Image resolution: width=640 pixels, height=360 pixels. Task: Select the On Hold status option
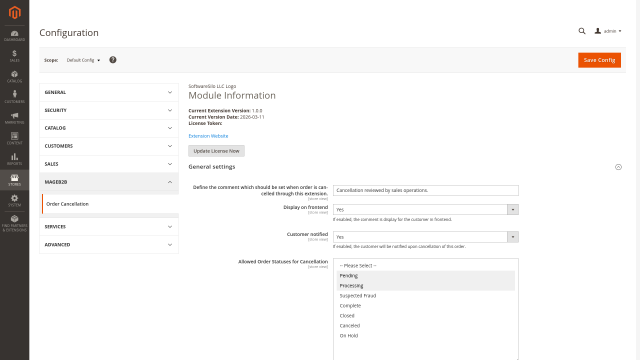coord(426,336)
